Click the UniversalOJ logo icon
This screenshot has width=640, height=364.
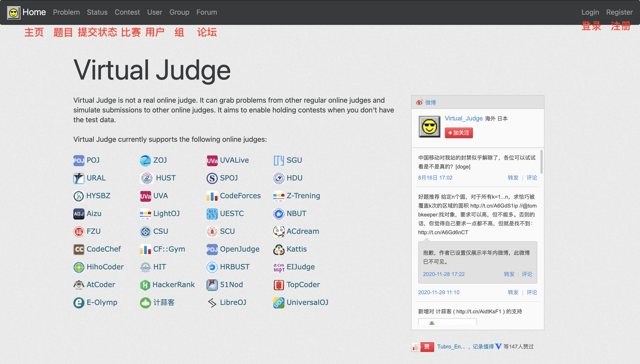click(278, 303)
